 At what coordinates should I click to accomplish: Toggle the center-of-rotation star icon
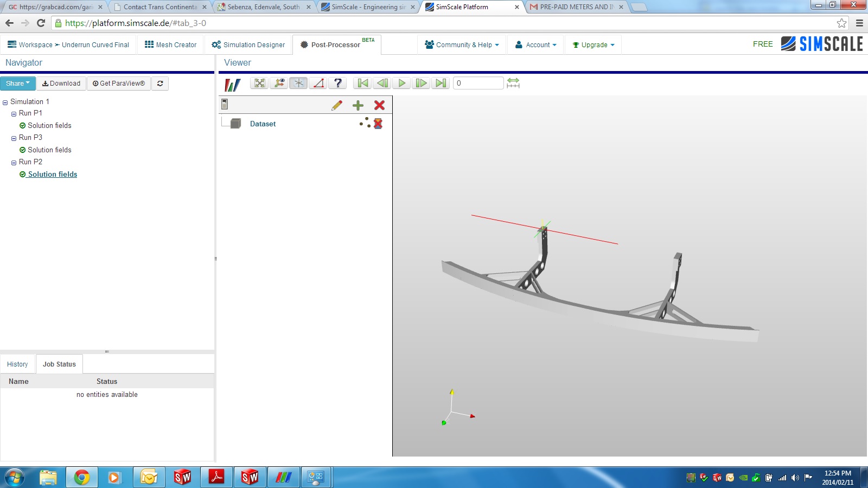[x=299, y=83]
